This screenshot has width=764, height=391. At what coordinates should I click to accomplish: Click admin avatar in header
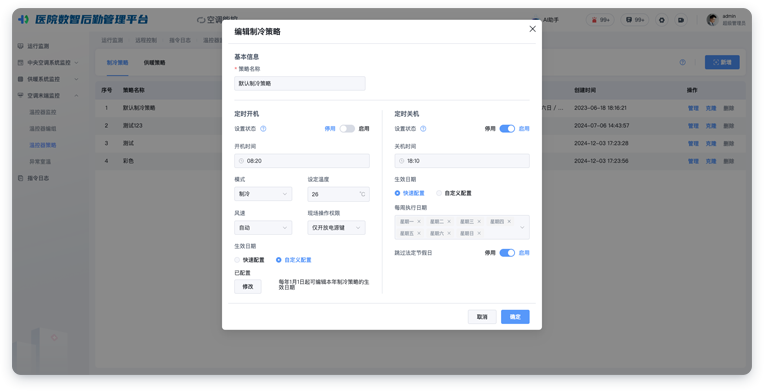coord(712,20)
